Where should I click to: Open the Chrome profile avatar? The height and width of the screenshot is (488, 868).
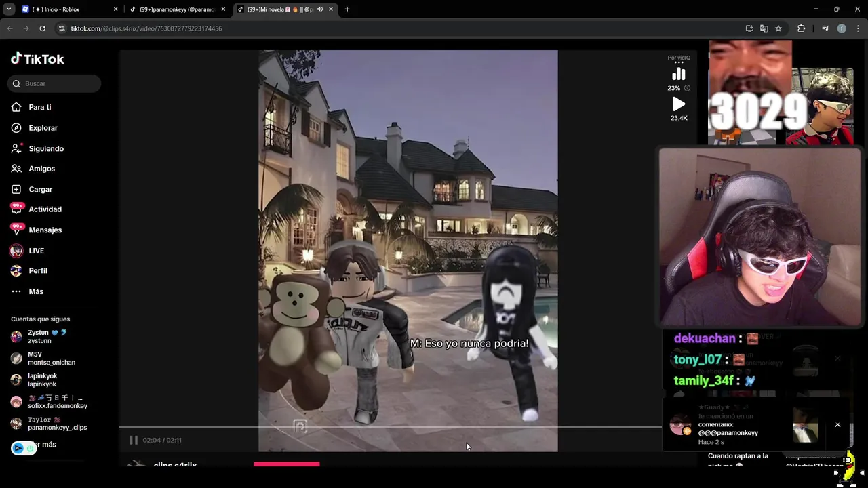(x=842, y=28)
